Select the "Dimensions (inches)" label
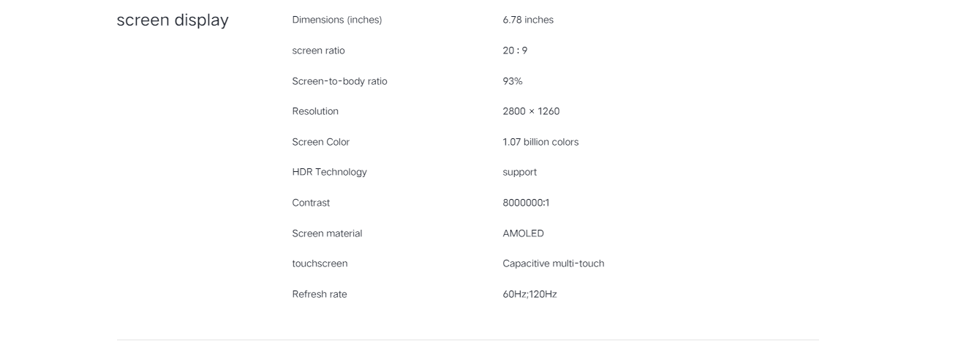This screenshot has height=352, width=980. tap(337, 20)
